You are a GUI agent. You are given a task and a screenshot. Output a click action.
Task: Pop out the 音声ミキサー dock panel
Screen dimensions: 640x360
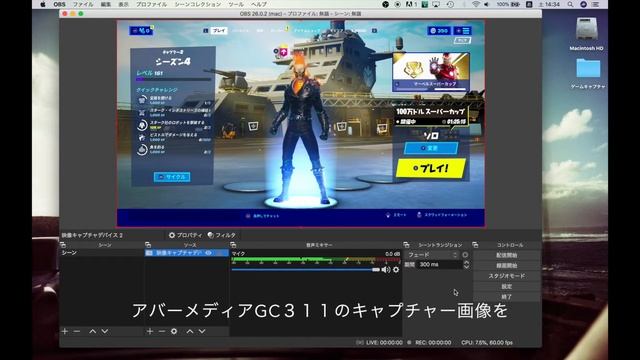pos(233,245)
